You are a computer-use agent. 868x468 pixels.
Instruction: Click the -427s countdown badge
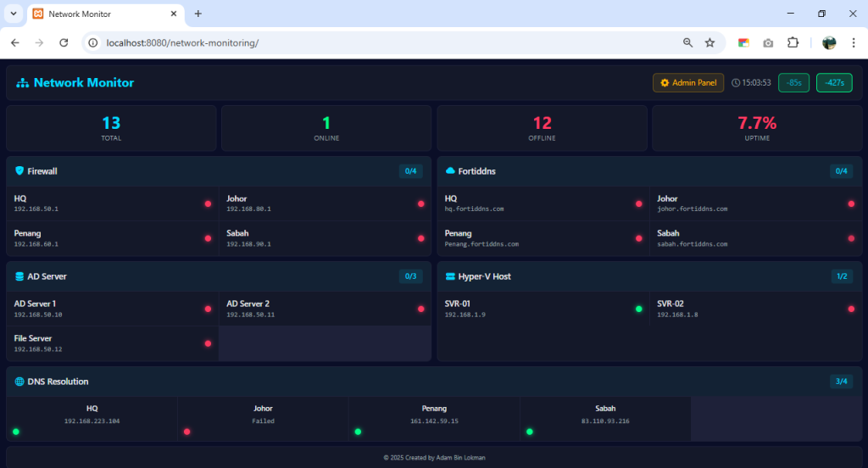coord(834,83)
